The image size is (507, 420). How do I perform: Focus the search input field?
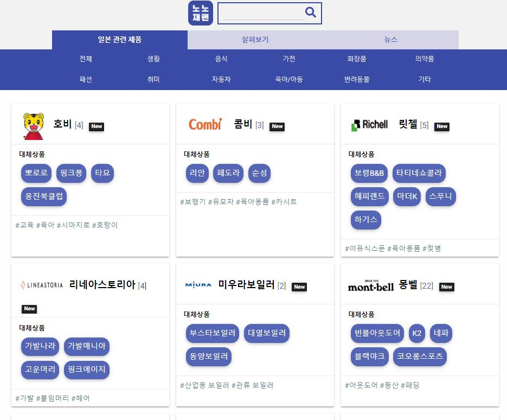(264, 13)
